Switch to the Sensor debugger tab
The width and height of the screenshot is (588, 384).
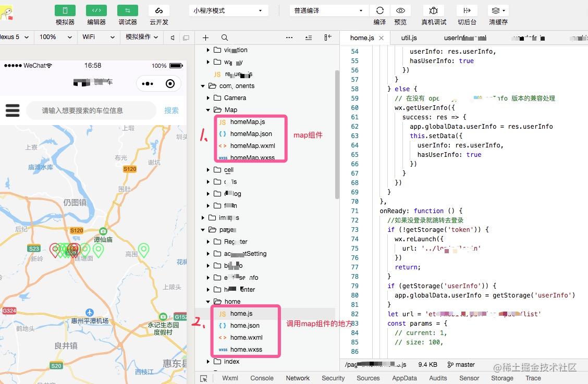tap(469, 378)
